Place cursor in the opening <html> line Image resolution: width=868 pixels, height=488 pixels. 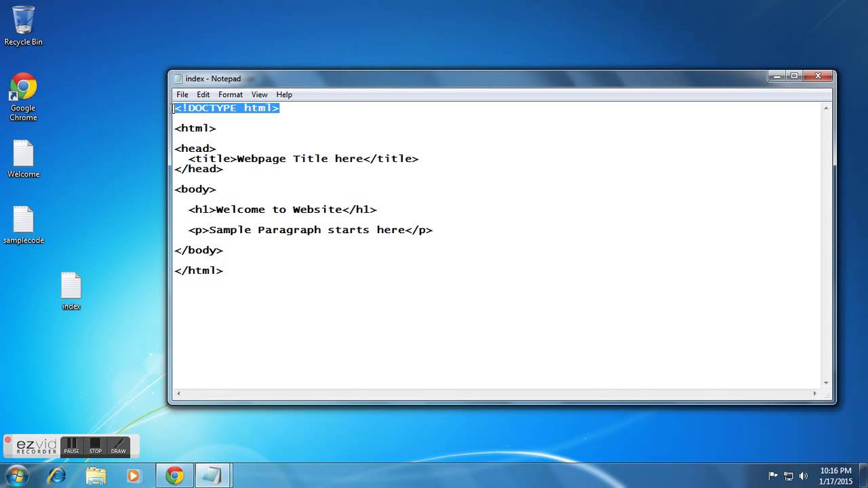point(195,128)
